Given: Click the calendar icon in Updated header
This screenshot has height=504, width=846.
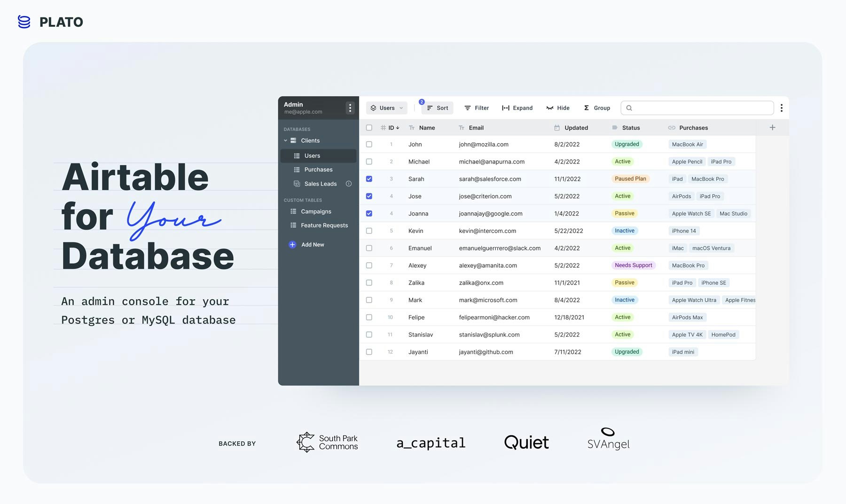Looking at the screenshot, I should (557, 128).
